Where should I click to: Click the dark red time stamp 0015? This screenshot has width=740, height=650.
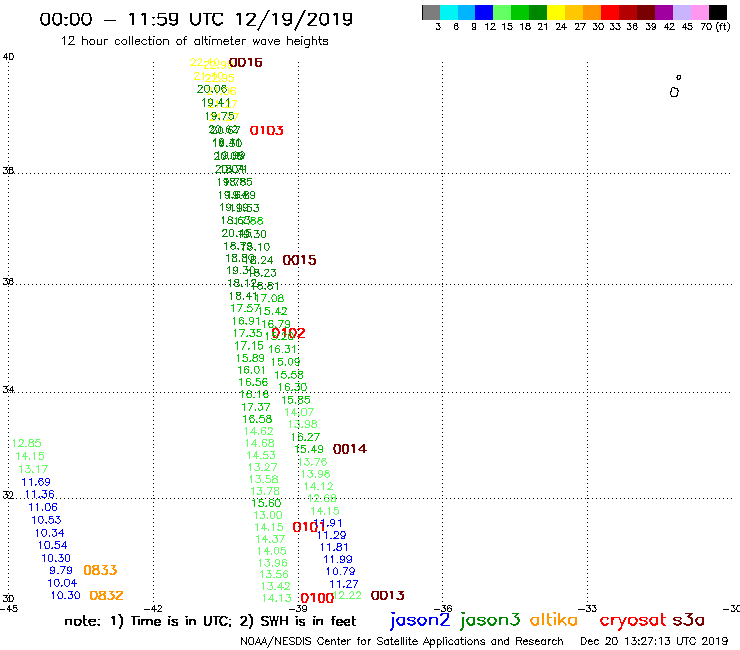[299, 260]
